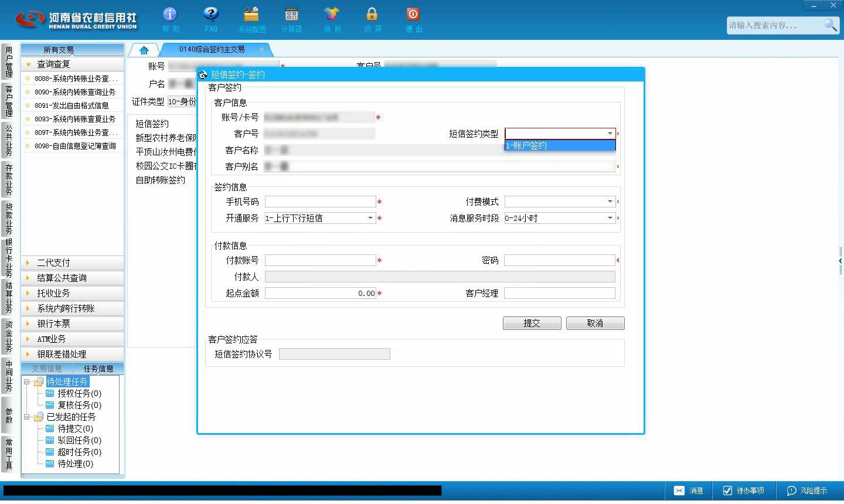Screen dimensions: 844x504
Task: Click the 待处理(0) folder icon
Action: [x=50, y=464]
